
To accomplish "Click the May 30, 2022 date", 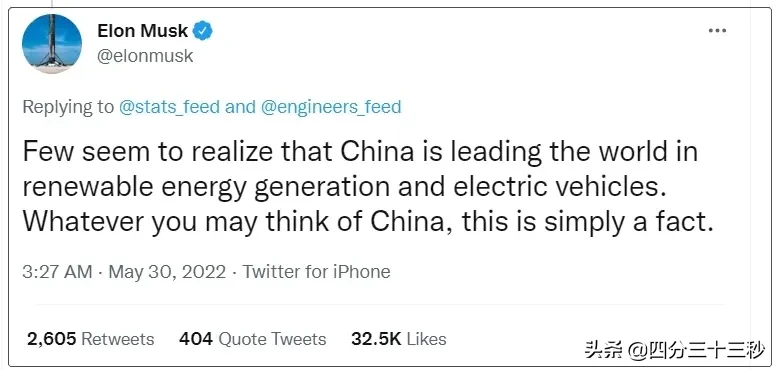I will pos(167,272).
